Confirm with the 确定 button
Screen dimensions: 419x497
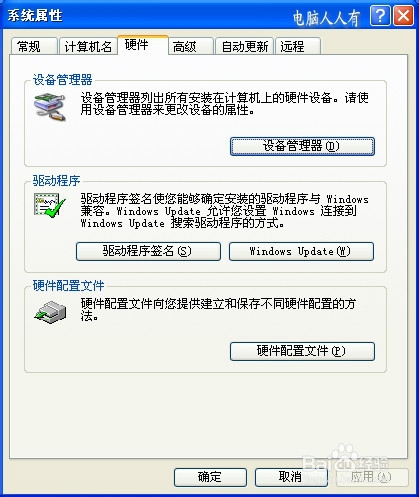[210, 477]
